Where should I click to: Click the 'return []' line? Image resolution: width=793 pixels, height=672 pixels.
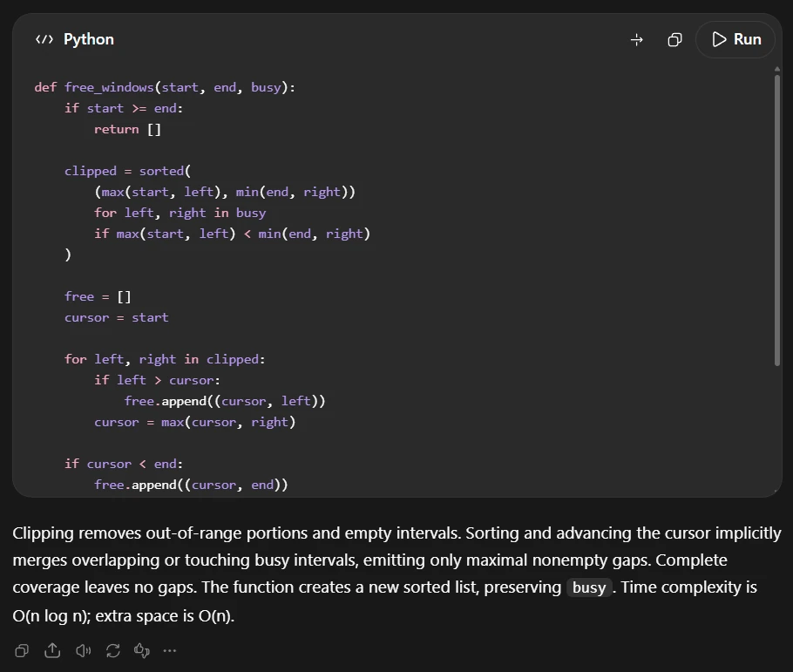(x=127, y=130)
